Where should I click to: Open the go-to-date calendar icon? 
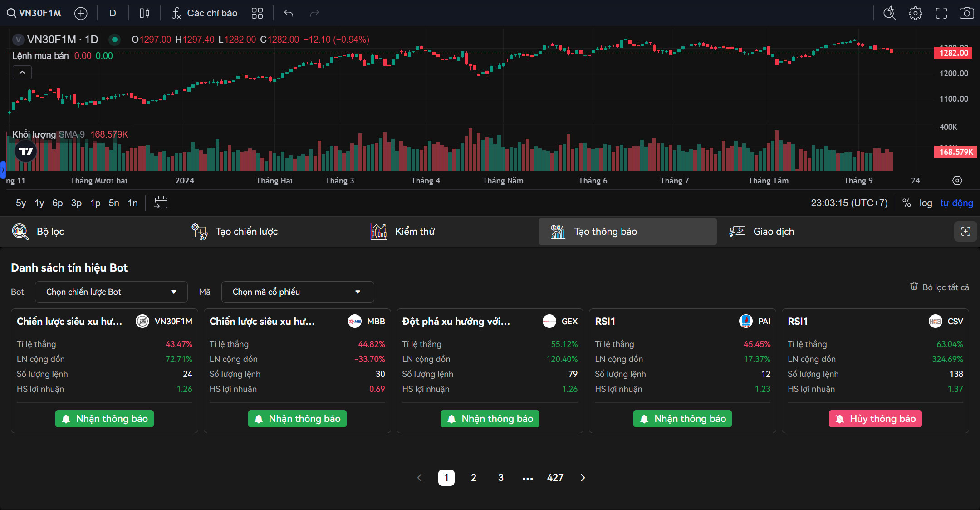click(x=161, y=203)
